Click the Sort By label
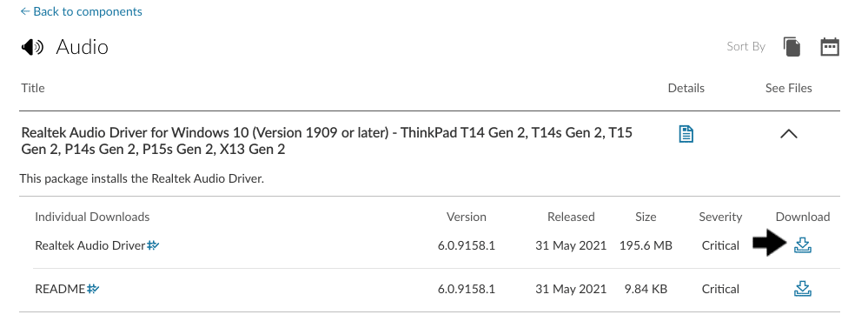Screen dimensions: 868x328 click(745, 46)
